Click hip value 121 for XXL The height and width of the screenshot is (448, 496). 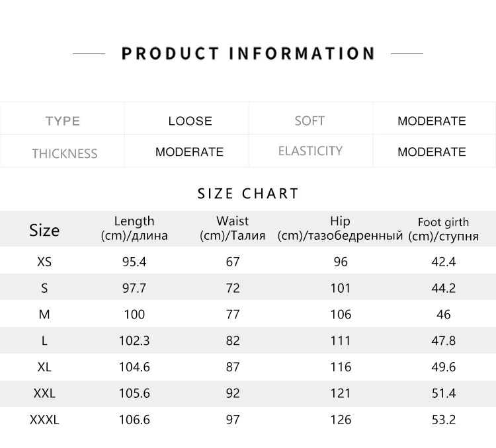[x=341, y=393]
